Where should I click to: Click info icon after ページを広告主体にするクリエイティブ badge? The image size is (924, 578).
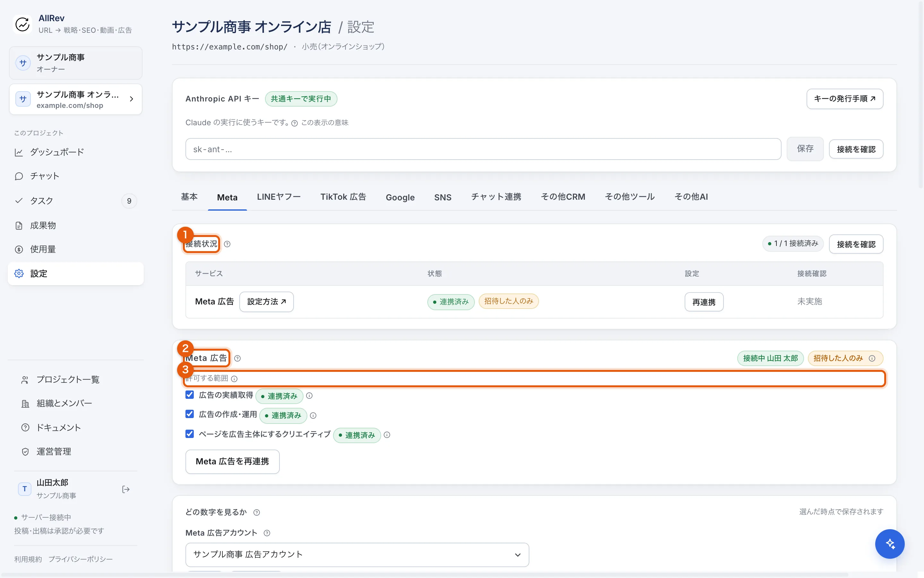(387, 435)
